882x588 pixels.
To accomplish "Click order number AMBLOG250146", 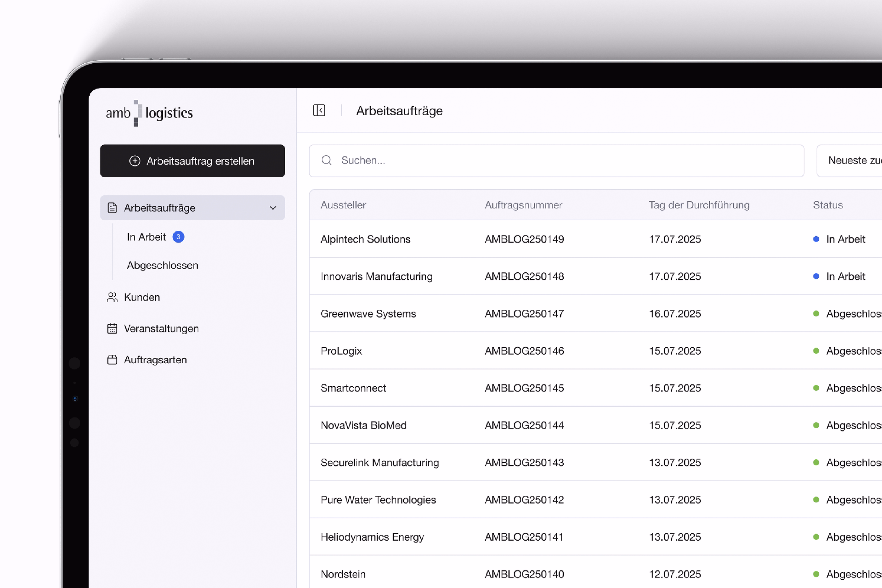I will point(524,351).
